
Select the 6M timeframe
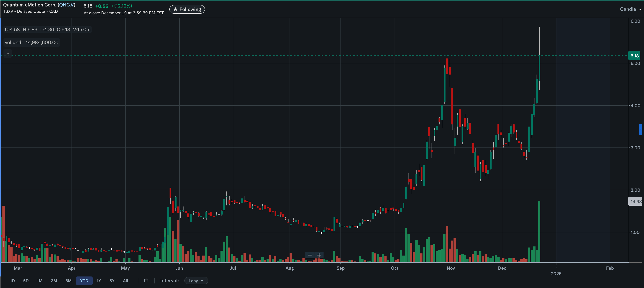(68, 281)
